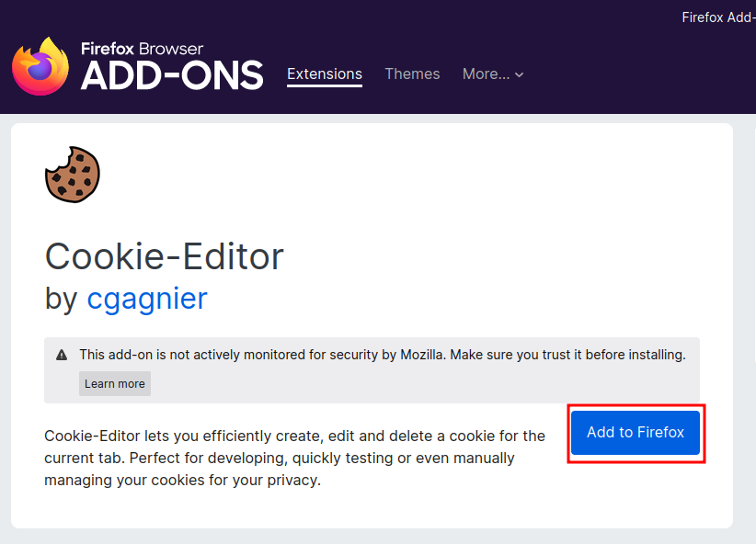Click the Mozilla security warning message text
756x544 pixels.
[382, 354]
